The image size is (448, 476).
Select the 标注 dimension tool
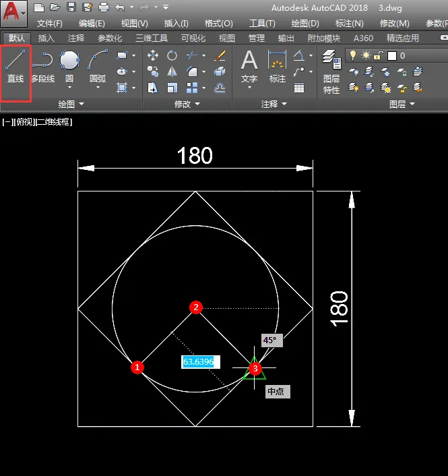pos(278,66)
